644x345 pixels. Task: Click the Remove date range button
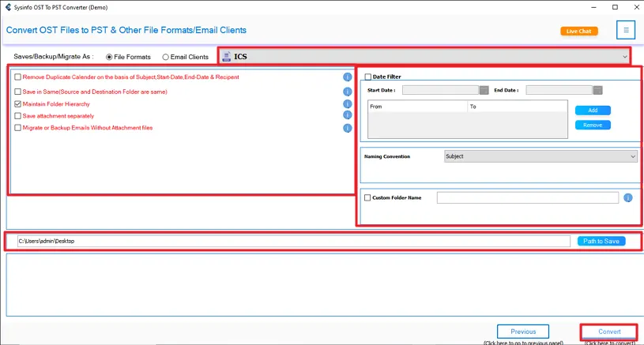tap(593, 125)
